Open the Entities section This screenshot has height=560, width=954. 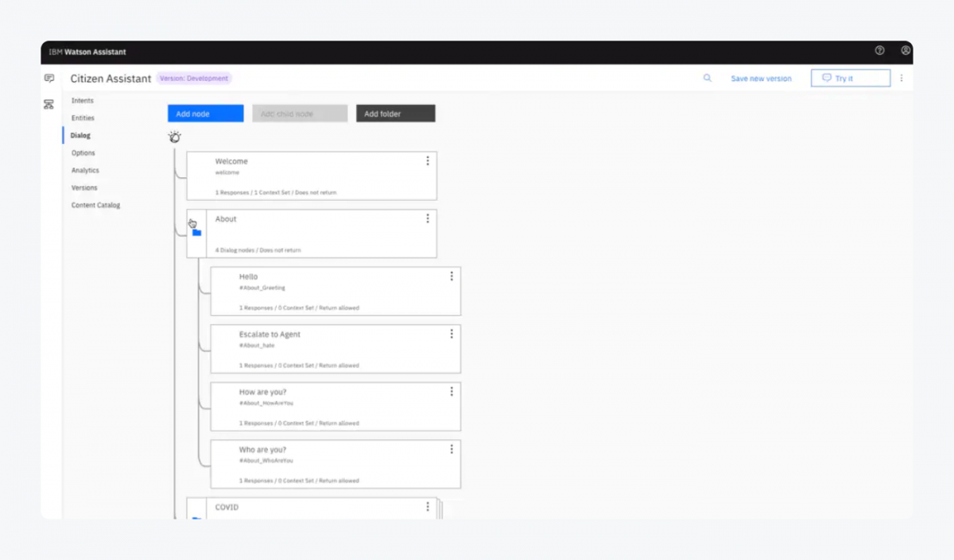[83, 118]
